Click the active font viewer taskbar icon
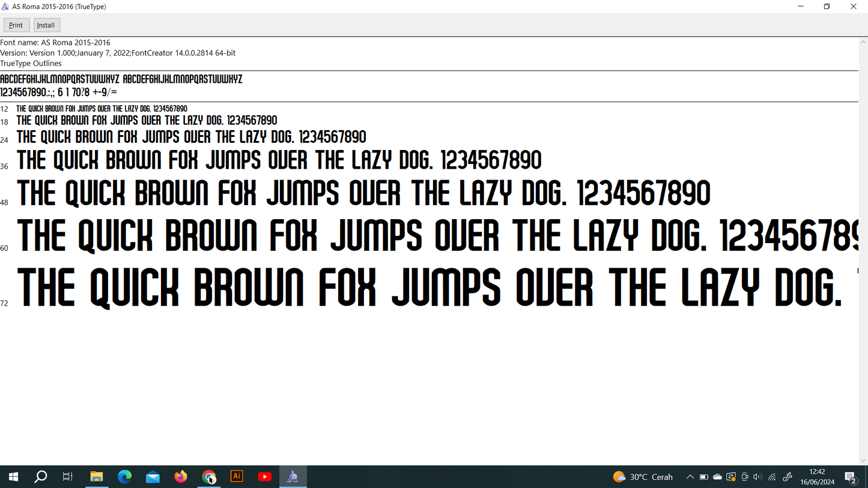Image resolution: width=868 pixels, height=488 pixels. click(293, 477)
